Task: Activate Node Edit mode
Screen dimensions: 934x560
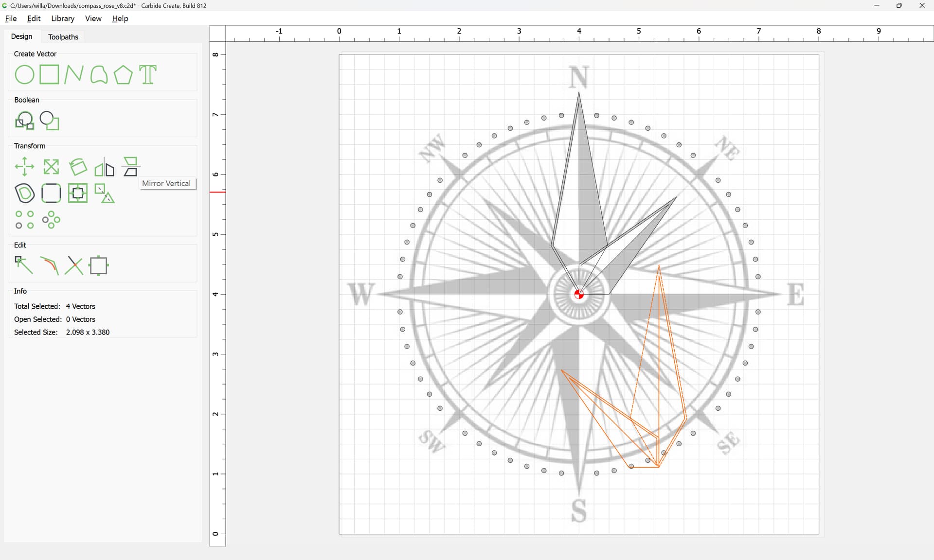Action: click(x=24, y=266)
